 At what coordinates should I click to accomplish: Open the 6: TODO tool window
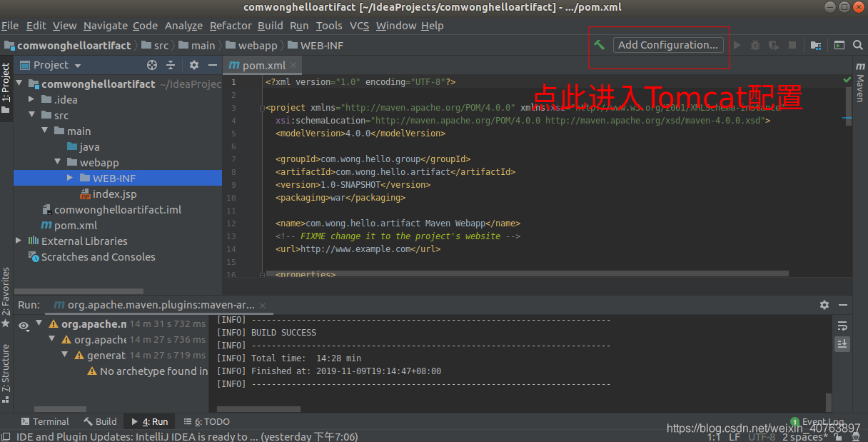coord(206,422)
